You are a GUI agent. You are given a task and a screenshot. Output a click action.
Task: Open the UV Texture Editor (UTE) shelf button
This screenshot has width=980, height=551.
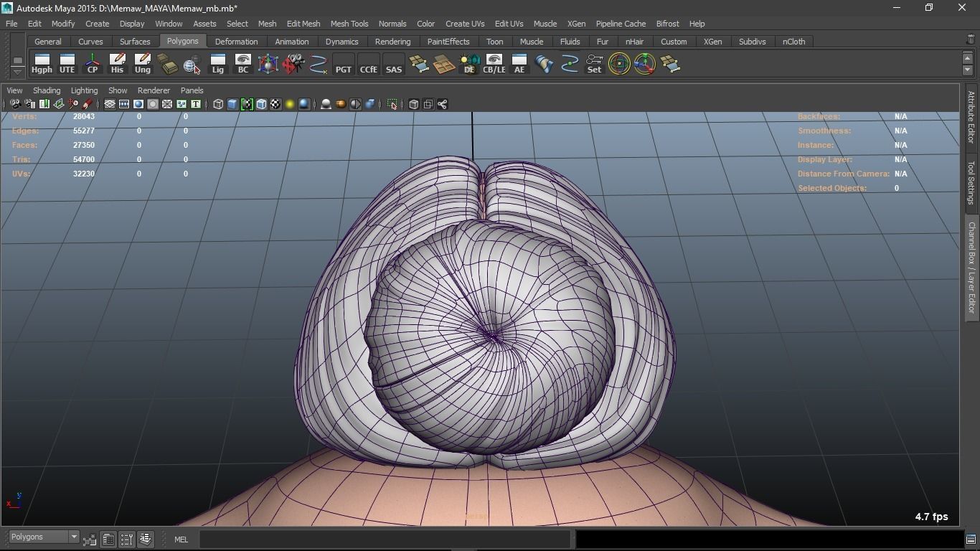(x=67, y=64)
